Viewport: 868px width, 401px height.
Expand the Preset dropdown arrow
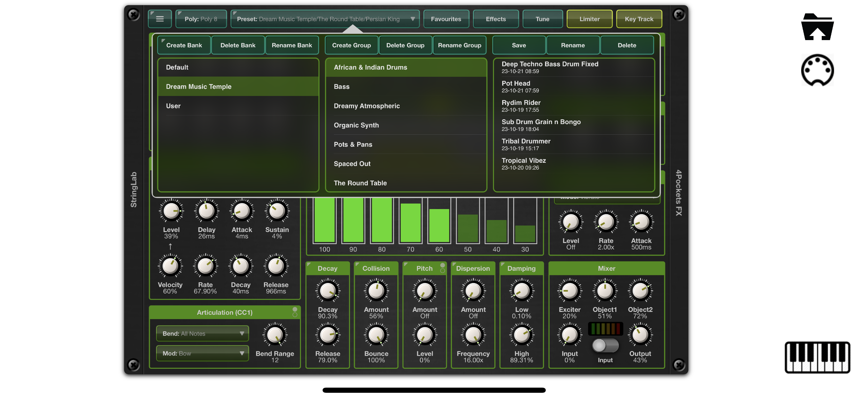[413, 19]
